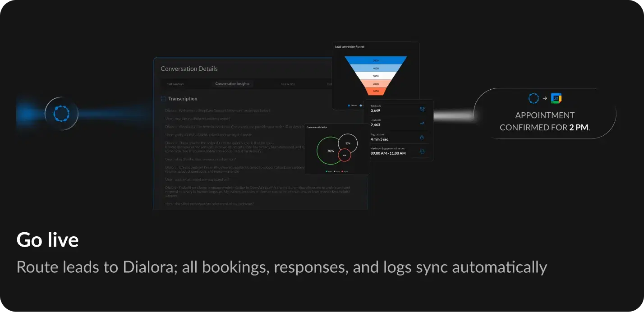Click the small Dialora logo above appointment text
Viewport: 644px width, 312px height.
tap(534, 98)
